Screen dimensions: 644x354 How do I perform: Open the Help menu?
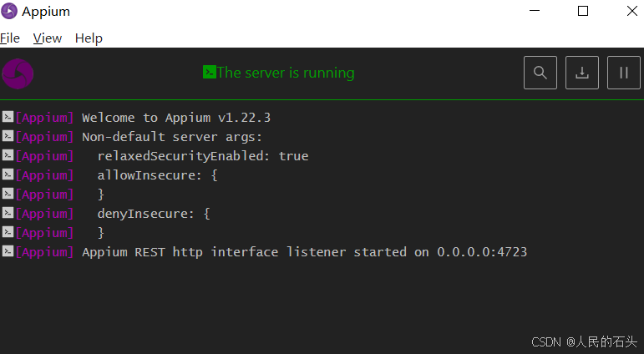coord(89,38)
